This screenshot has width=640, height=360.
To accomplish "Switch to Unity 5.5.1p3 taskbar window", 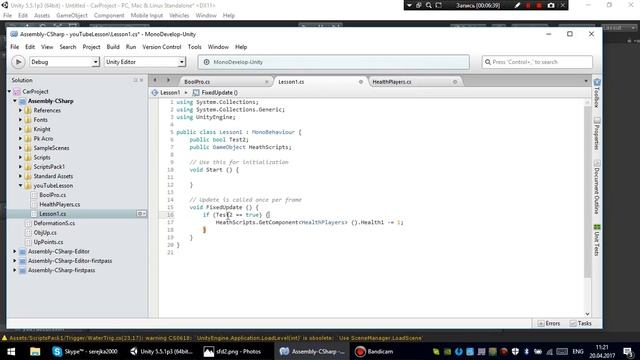I will pyautogui.click(x=162, y=351).
